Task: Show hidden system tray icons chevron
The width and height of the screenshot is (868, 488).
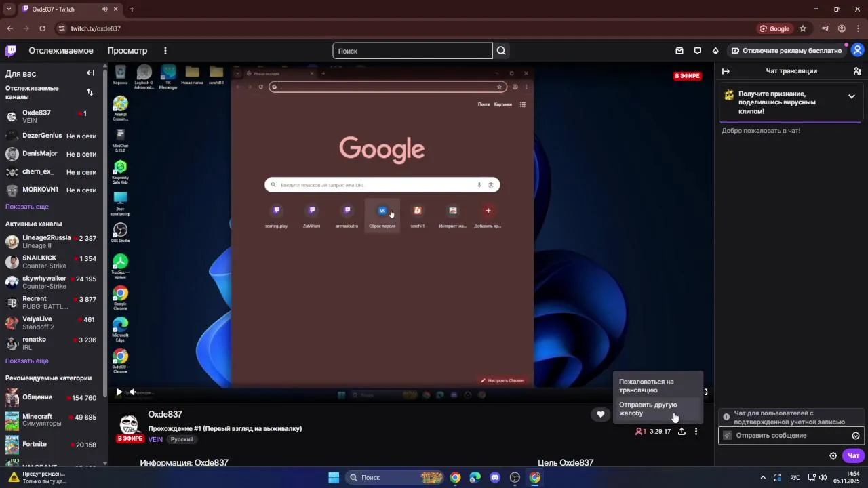Action: point(763,478)
